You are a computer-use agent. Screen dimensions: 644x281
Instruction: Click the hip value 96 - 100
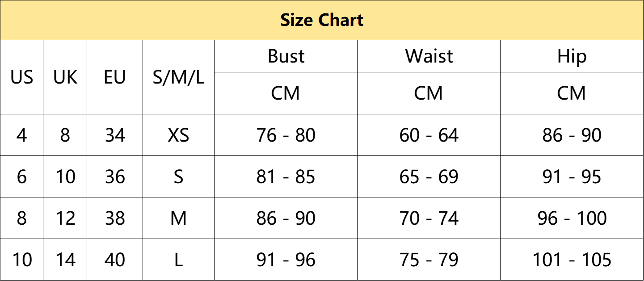(572, 218)
